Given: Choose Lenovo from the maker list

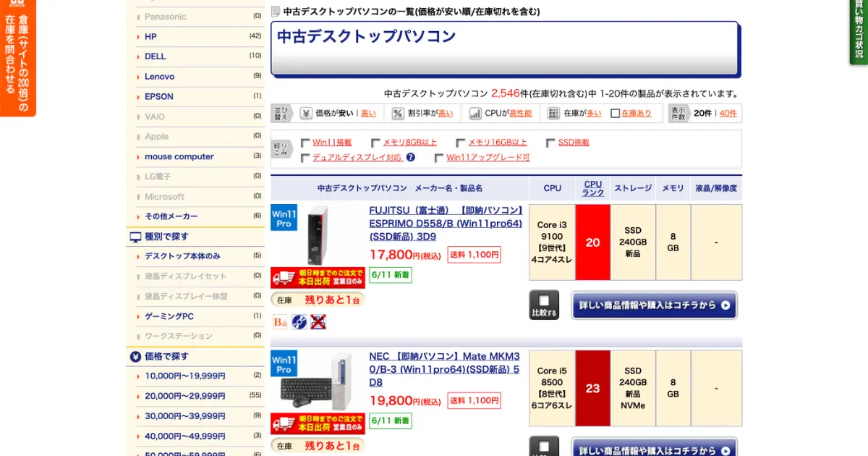Looking at the screenshot, I should click(159, 77).
